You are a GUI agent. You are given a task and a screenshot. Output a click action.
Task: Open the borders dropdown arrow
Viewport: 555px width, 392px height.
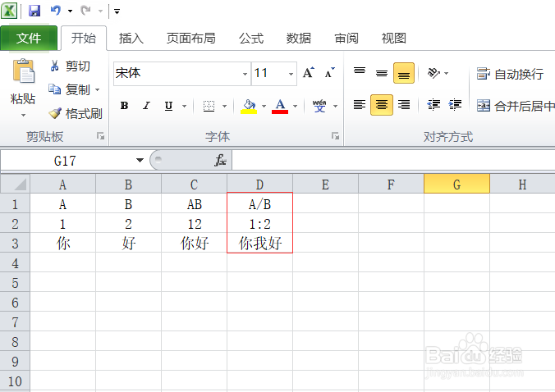point(224,106)
